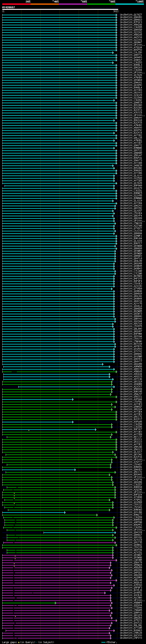Open hit UniRef100_Q5KK79
The image size is (146, 644).
(x=131, y=562)
